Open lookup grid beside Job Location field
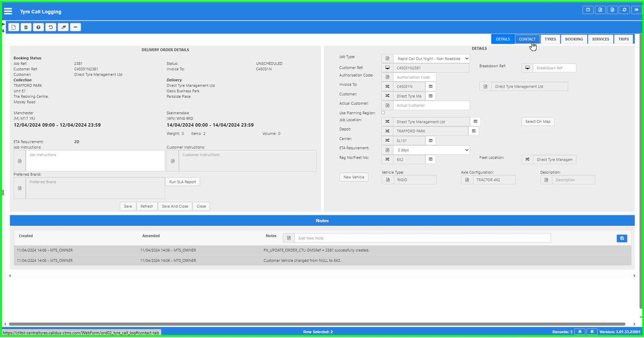This screenshot has height=338, width=644. (475, 121)
